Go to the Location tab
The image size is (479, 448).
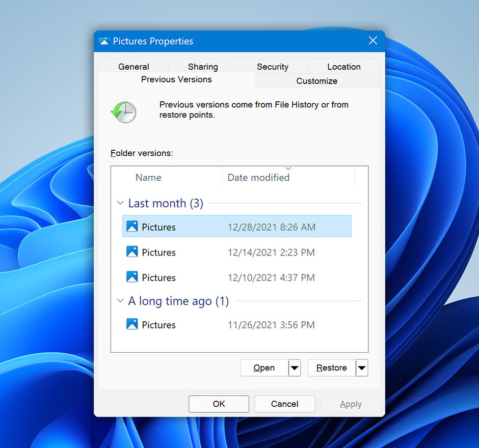(343, 66)
